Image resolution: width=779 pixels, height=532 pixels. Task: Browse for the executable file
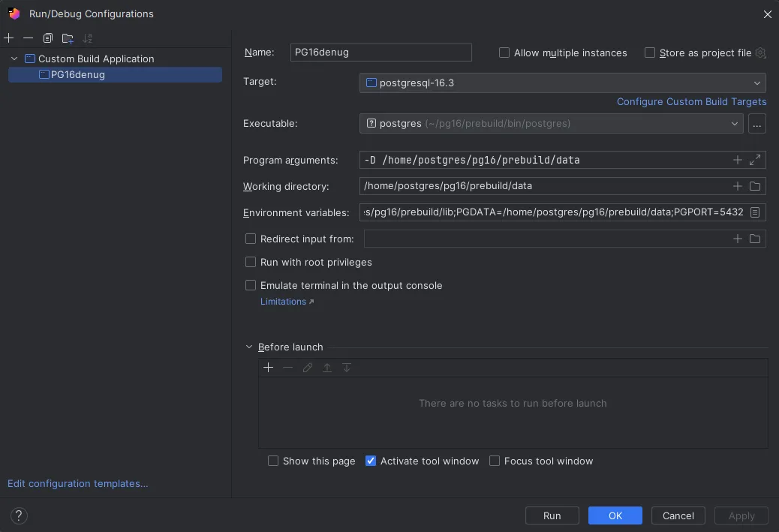coord(756,124)
